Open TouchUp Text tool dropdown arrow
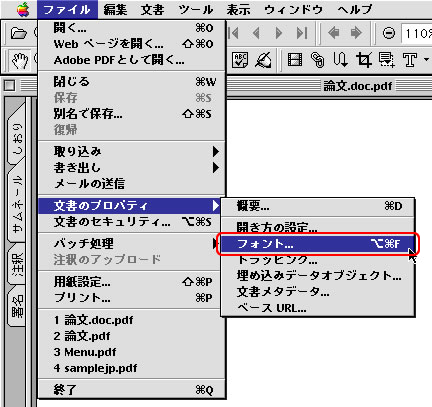The image size is (432, 407). pos(426,60)
